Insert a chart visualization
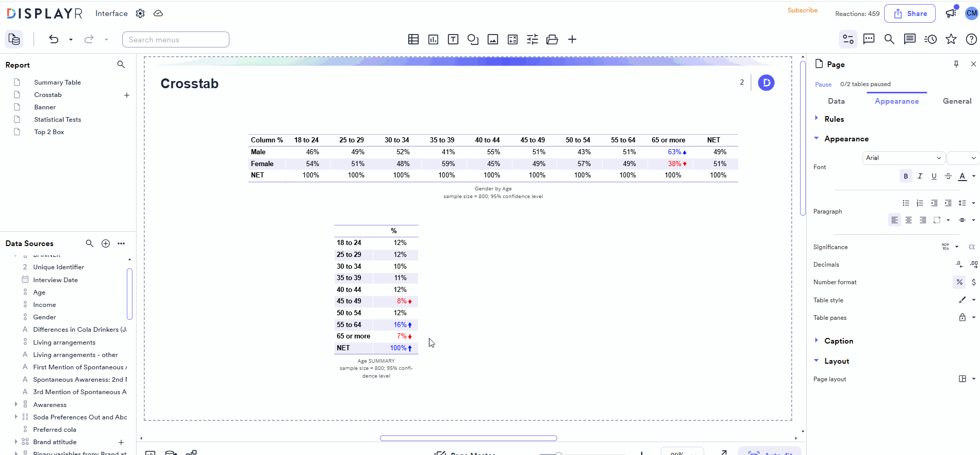Screen dimensions: 980x455 [433, 40]
